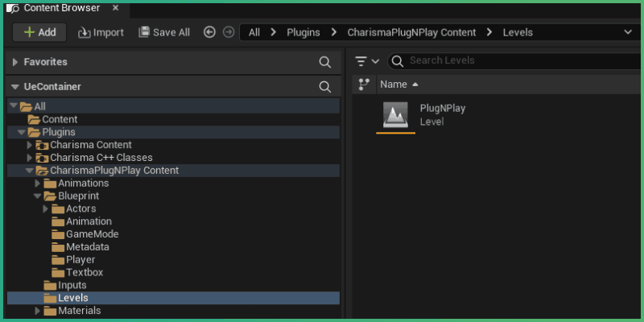Select the Metadata folder
The height and width of the screenshot is (322, 644).
[x=173, y=247]
